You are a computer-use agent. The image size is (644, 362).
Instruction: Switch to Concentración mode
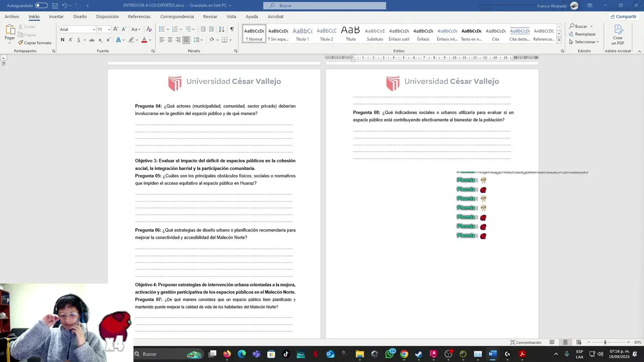pos(525,342)
